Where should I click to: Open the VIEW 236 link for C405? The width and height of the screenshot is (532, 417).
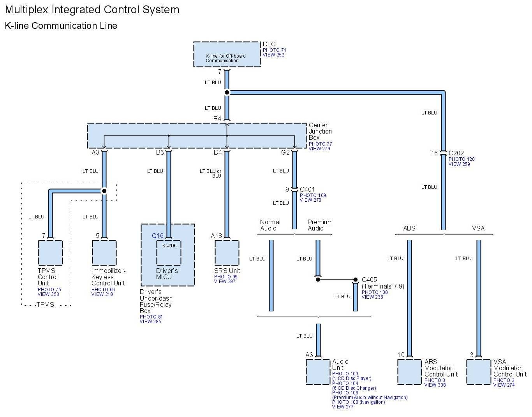point(372,297)
